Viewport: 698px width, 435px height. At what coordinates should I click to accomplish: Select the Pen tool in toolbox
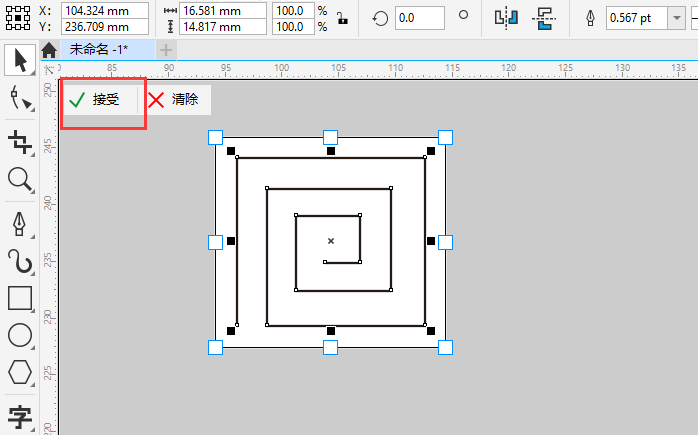(x=20, y=224)
